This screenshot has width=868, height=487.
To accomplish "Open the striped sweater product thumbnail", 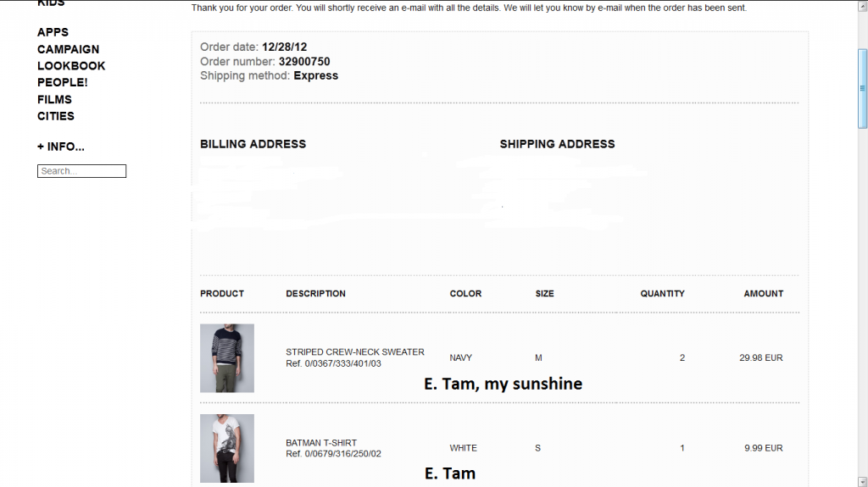I will coord(227,358).
